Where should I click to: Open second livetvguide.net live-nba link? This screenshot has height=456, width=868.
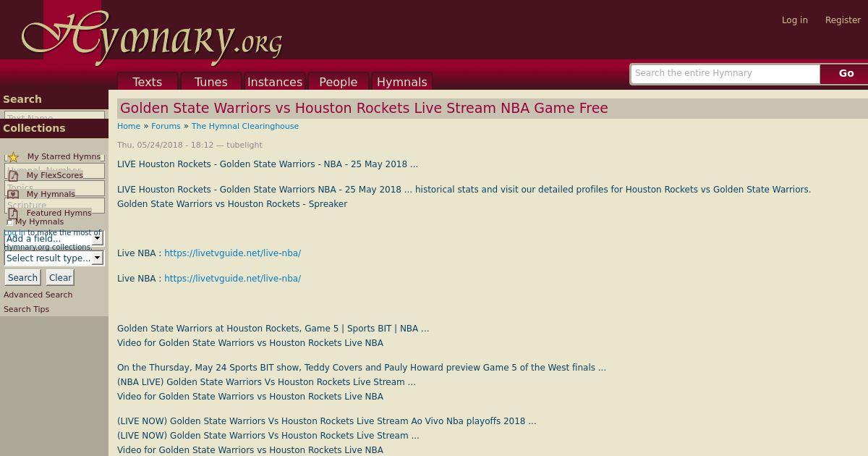(232, 279)
